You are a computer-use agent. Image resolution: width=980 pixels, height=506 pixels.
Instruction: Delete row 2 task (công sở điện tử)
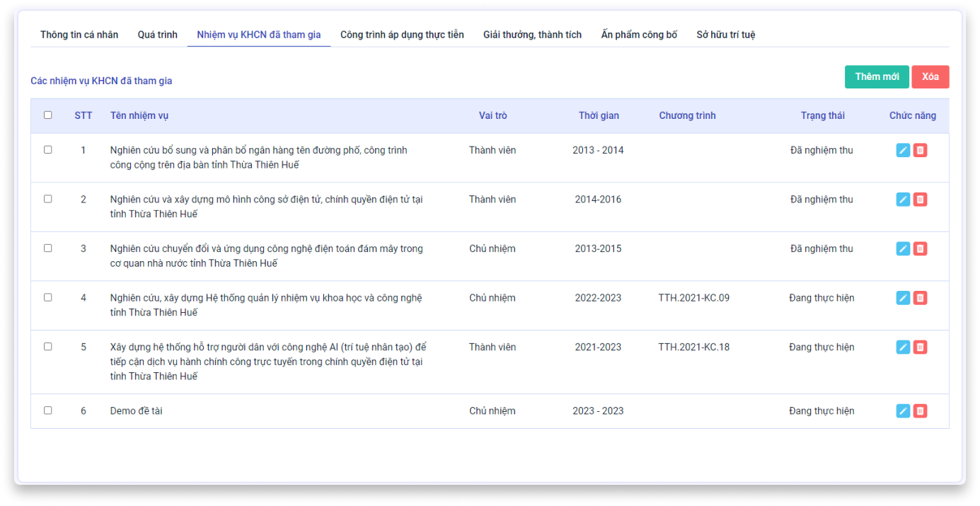[x=920, y=200]
